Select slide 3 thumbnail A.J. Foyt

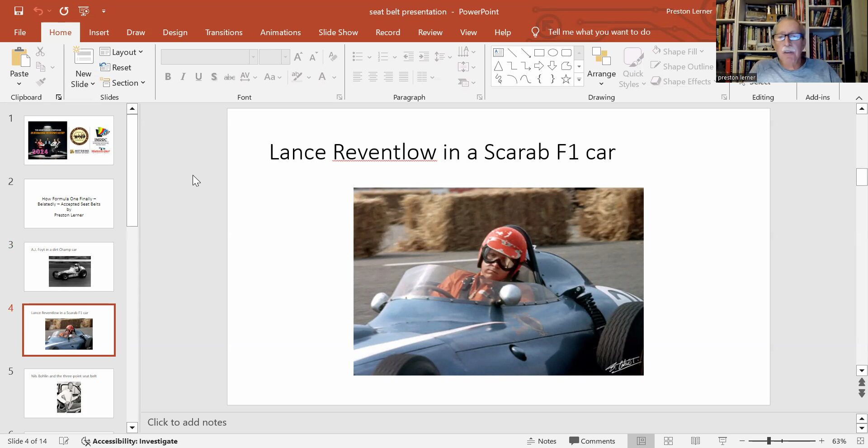pyautogui.click(x=69, y=266)
